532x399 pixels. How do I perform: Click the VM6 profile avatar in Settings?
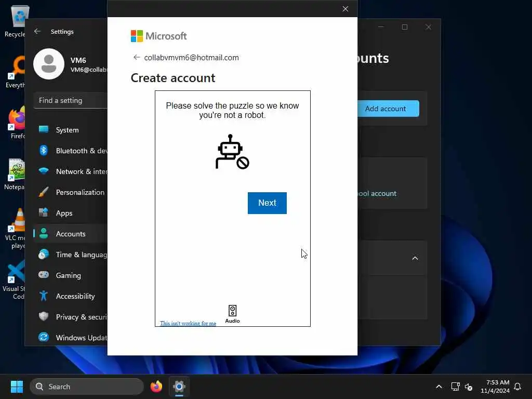(x=49, y=64)
